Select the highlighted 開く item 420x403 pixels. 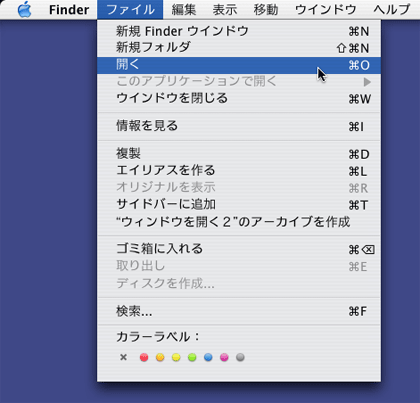coord(239,65)
